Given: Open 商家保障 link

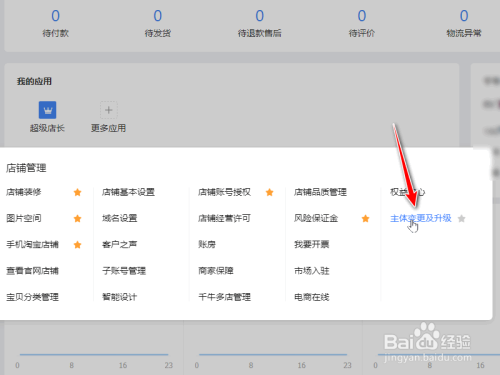Looking at the screenshot, I should coord(216,271).
